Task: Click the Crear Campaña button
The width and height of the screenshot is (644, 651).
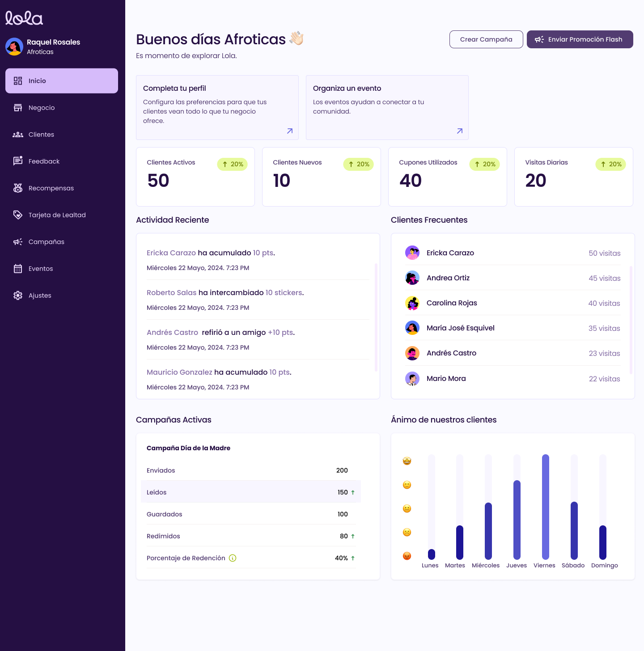Action: tap(486, 39)
